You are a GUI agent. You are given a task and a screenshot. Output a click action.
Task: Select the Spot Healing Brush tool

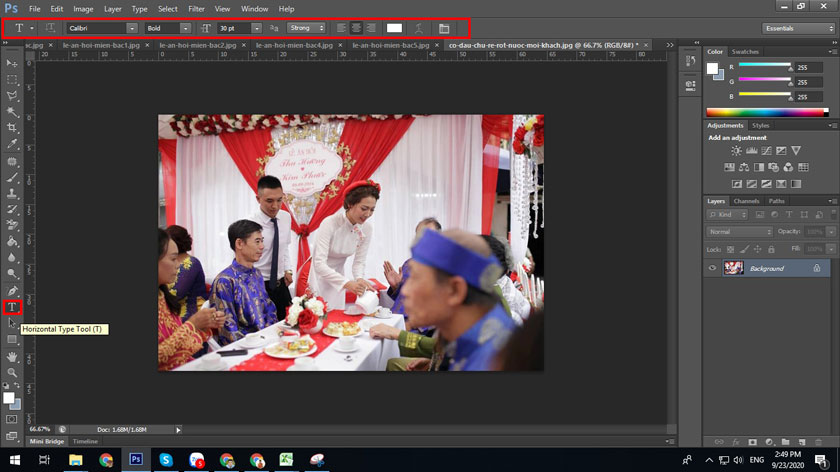point(12,161)
